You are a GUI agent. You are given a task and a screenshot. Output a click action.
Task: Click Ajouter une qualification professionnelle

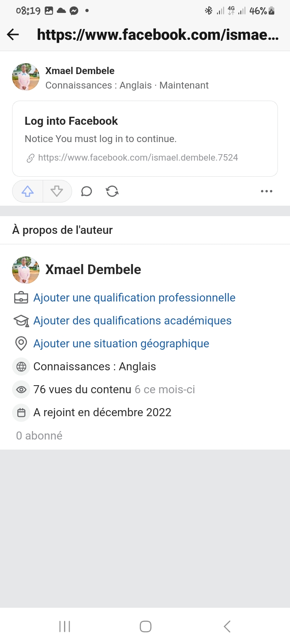click(134, 298)
